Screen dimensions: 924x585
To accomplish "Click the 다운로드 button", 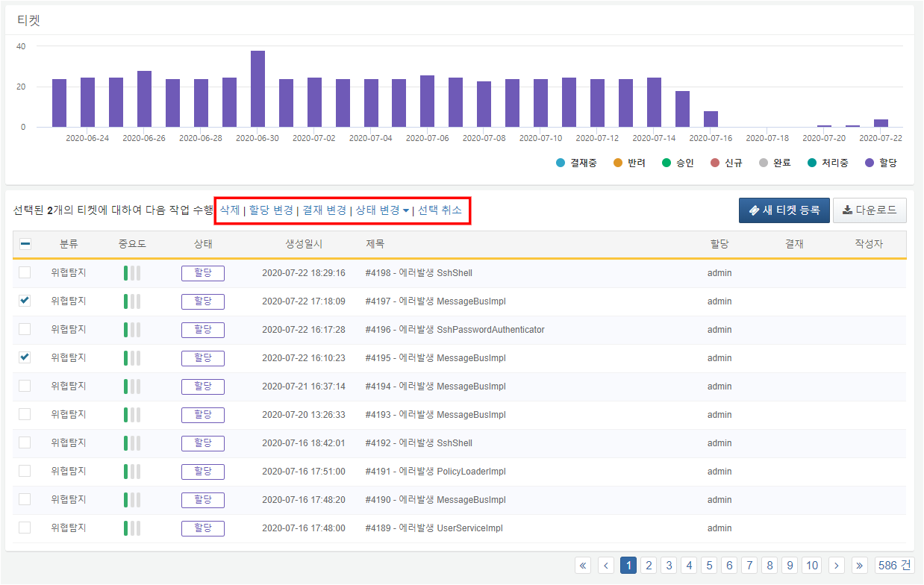I will coord(870,210).
